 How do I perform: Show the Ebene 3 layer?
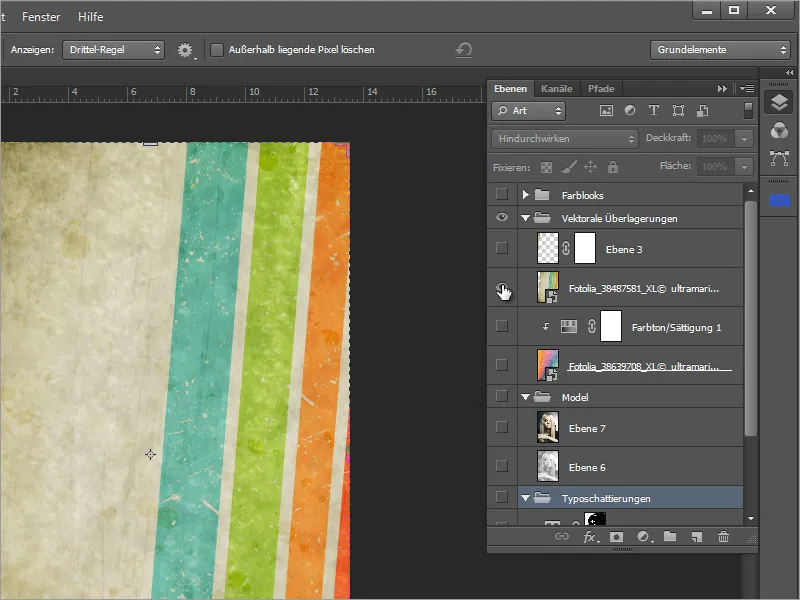coord(502,248)
